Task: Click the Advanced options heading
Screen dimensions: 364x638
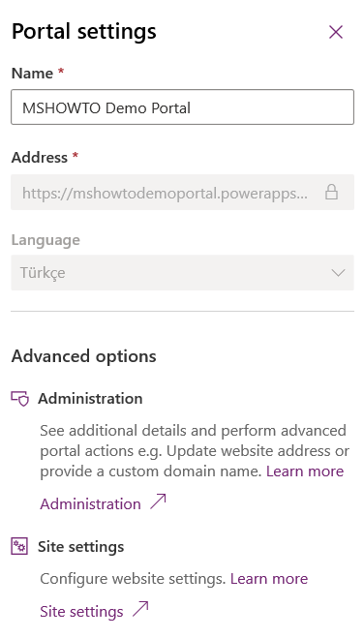Action: point(84,356)
